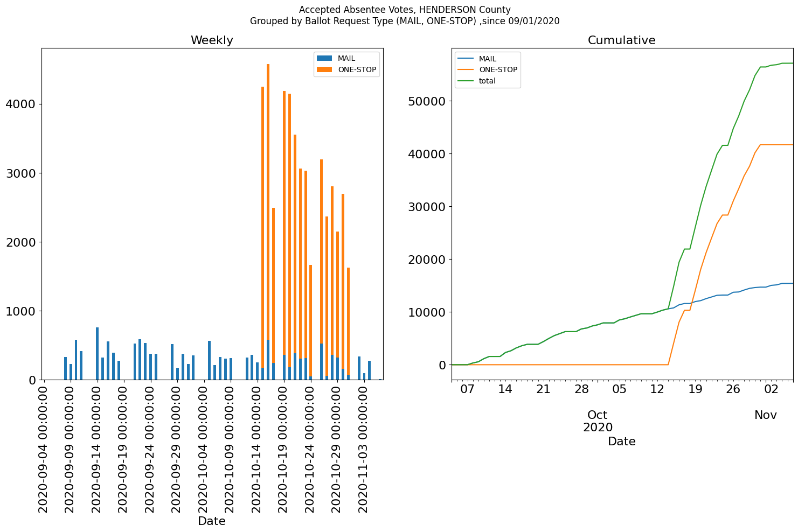The image size is (798, 532).
Task: Click the '2020-09-14 00:00:00' x-axis label
Action: [x=97, y=448]
